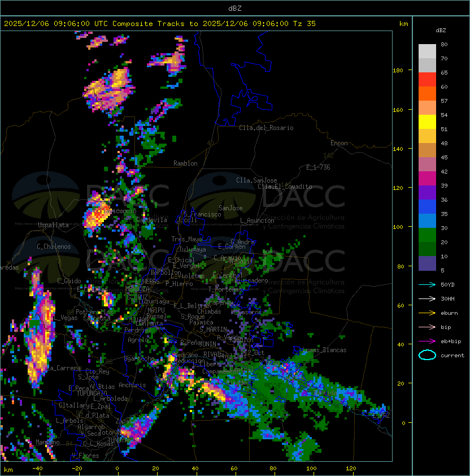This screenshot has height=476, width=470.
Task: Click the 'S_Francisco' map label
Action: (202, 214)
